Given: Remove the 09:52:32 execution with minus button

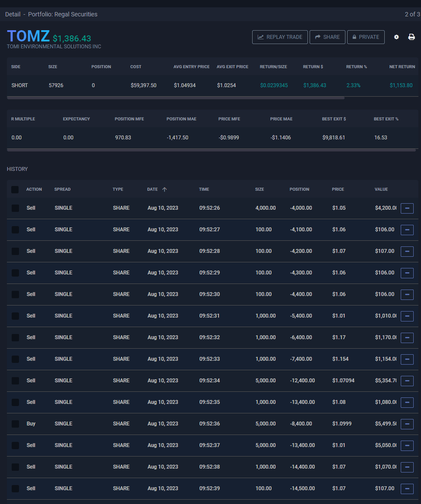Looking at the screenshot, I should [x=407, y=337].
